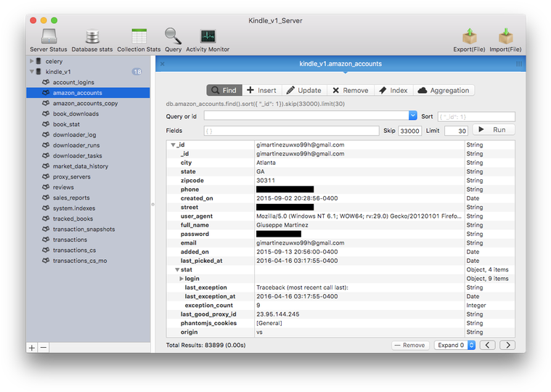Open Collection Stats toolbar icon

tap(139, 41)
